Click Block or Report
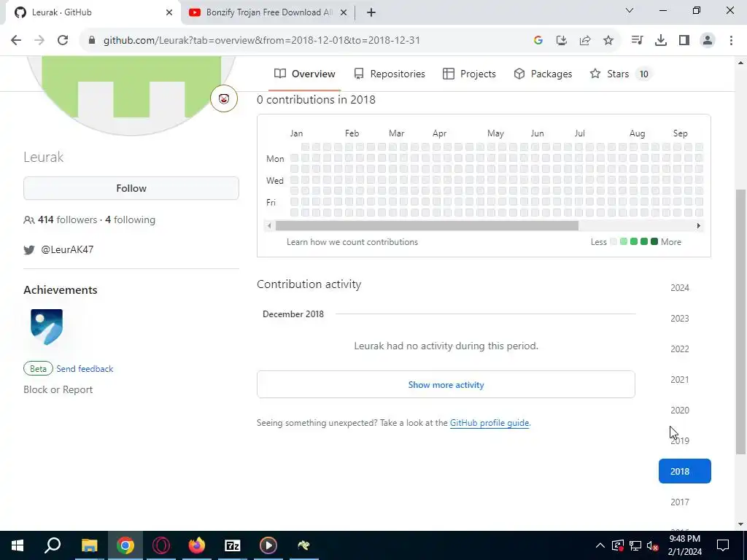The height and width of the screenshot is (560, 747). (58, 389)
